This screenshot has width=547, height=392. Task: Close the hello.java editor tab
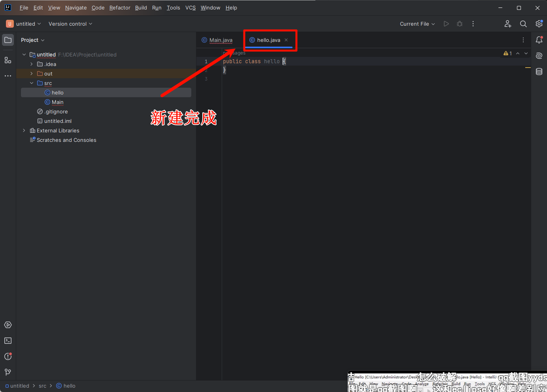click(x=286, y=40)
